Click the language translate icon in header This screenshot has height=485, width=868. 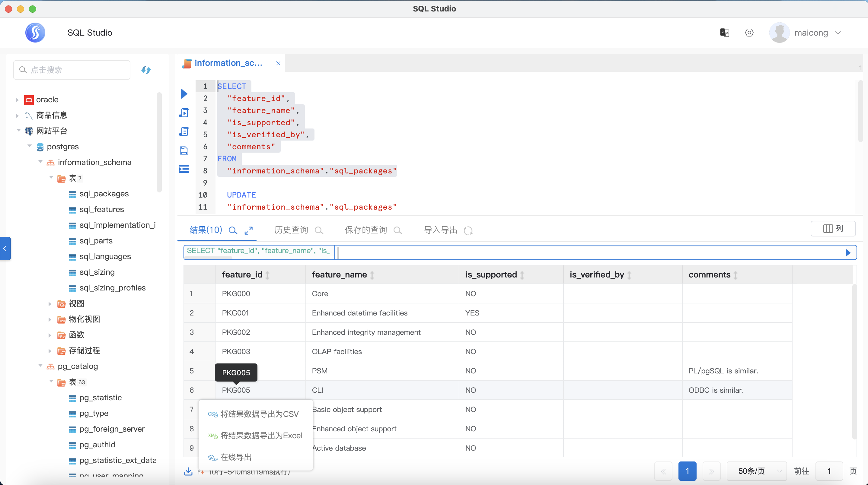(x=724, y=33)
